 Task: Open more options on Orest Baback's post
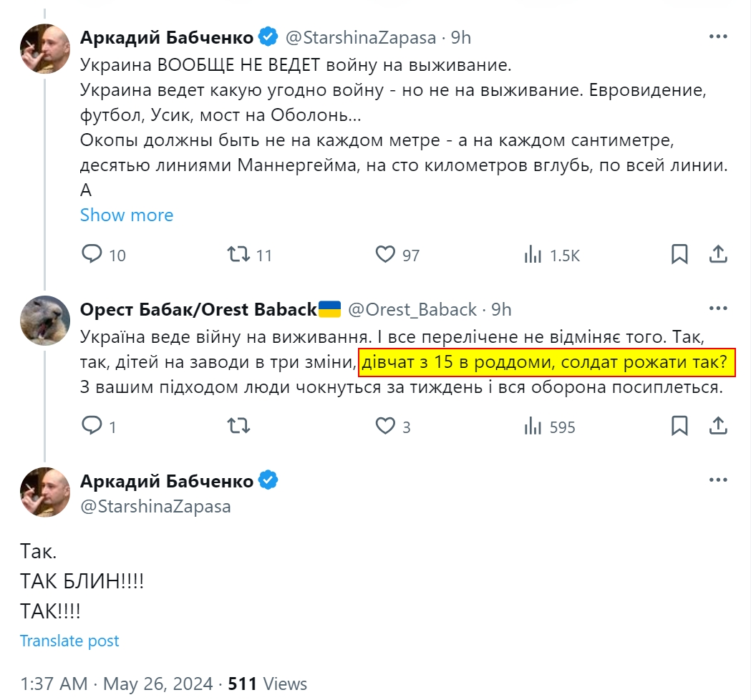pyautogui.click(x=717, y=308)
